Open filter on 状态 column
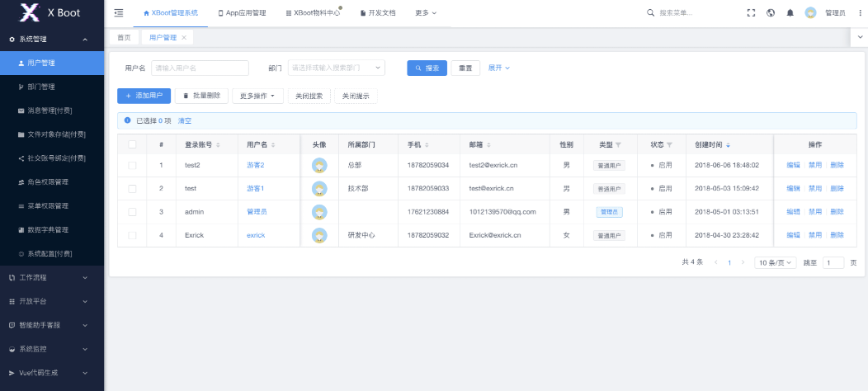This screenshot has height=391, width=868. pos(669,145)
